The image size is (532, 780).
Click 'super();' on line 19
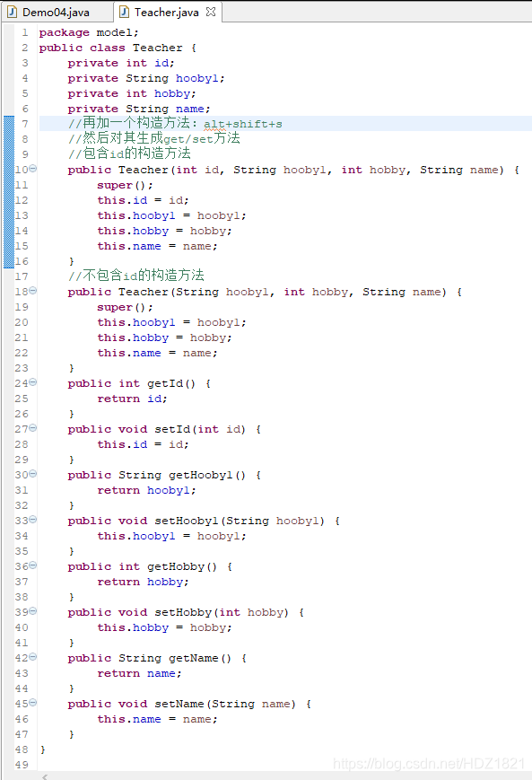coord(125,308)
